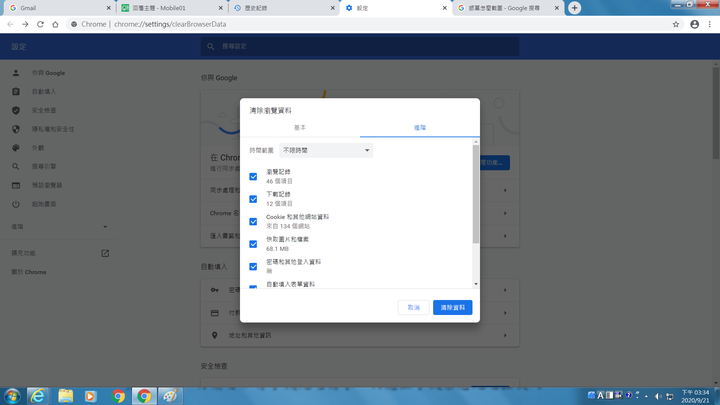Click the 取消 button

[413, 308]
